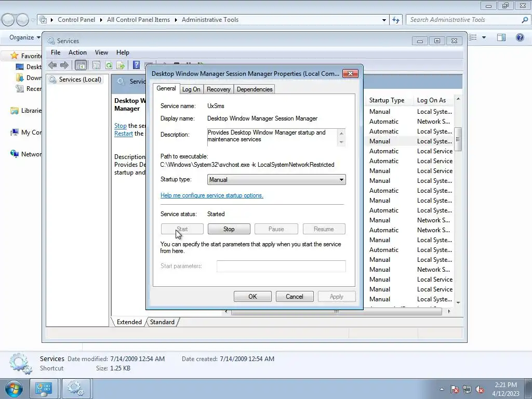Click the Change your view icon in Explorer
The image size is (532, 399).
(473, 37)
